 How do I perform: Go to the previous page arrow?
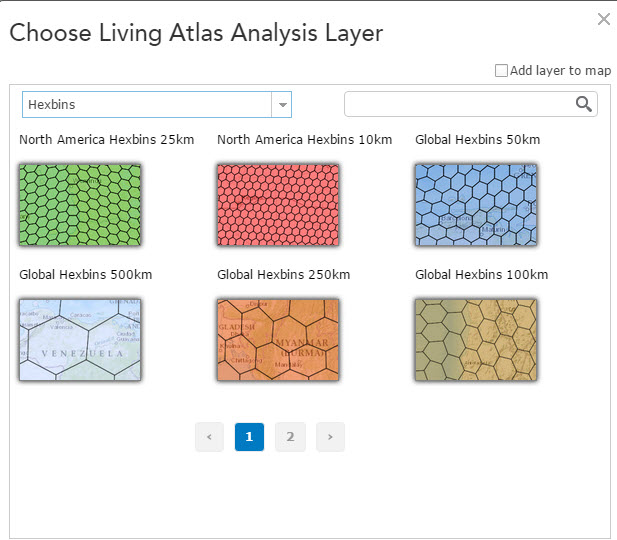(209, 437)
